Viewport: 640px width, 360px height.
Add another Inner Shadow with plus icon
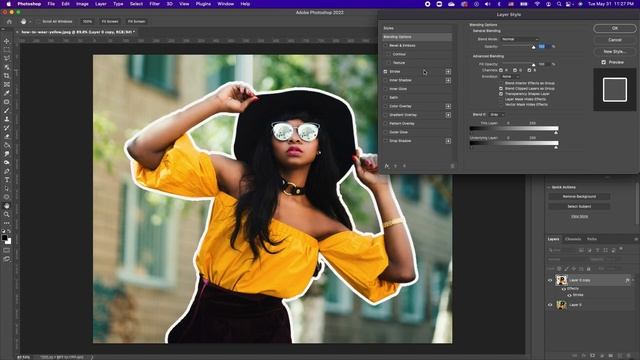[448, 80]
